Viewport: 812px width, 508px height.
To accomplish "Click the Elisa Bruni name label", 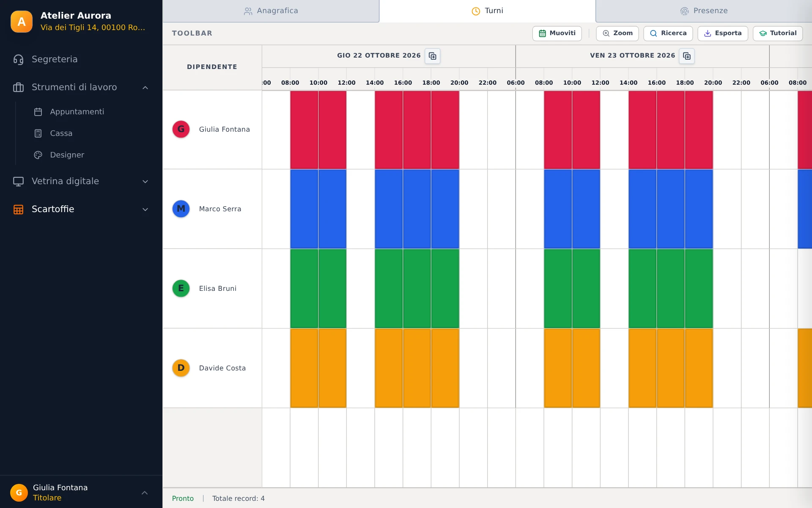I will tap(218, 288).
